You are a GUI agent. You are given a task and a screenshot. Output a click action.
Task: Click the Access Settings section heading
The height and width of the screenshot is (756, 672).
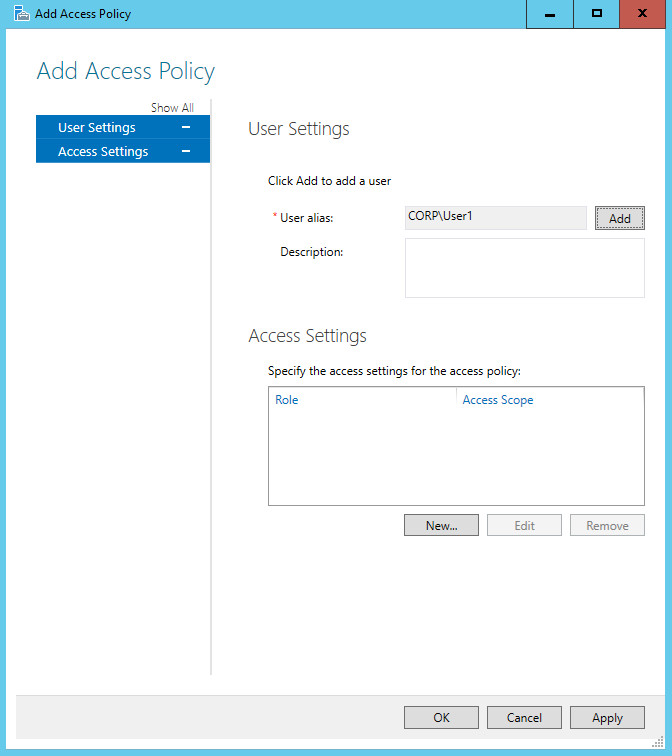point(307,336)
